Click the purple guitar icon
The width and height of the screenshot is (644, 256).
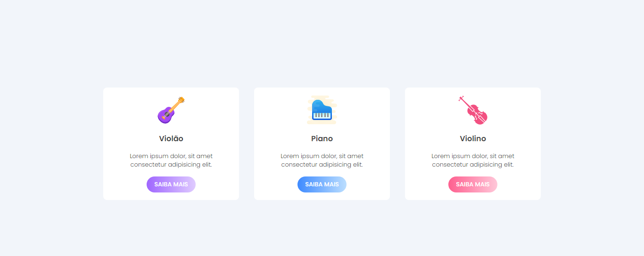(171, 110)
